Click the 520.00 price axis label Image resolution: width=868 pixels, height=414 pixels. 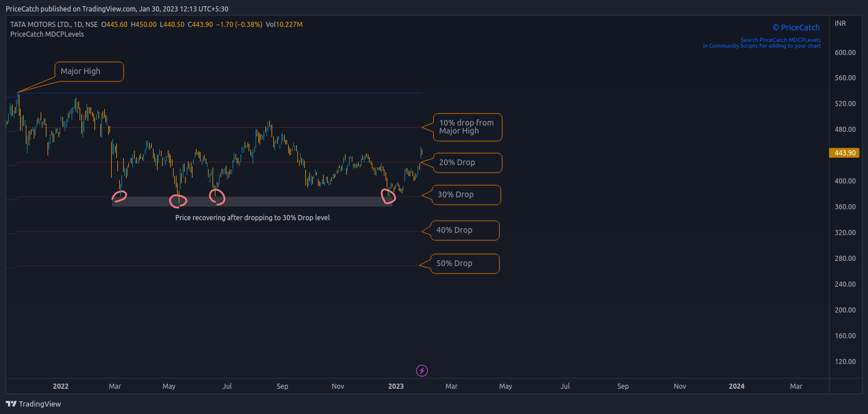(845, 104)
